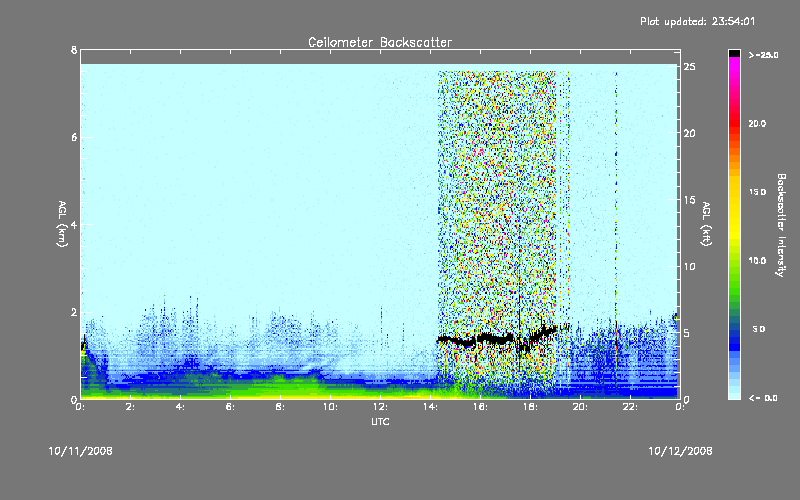Screen dimensions: 800x500
Task: Click the 10: hour tick on x-axis
Action: [330, 407]
